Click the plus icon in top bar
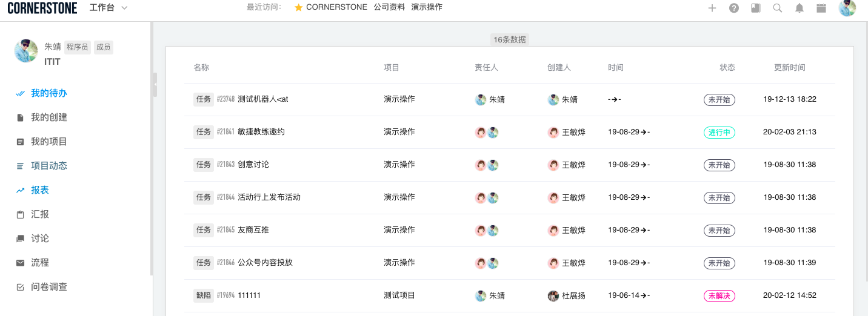 (712, 8)
